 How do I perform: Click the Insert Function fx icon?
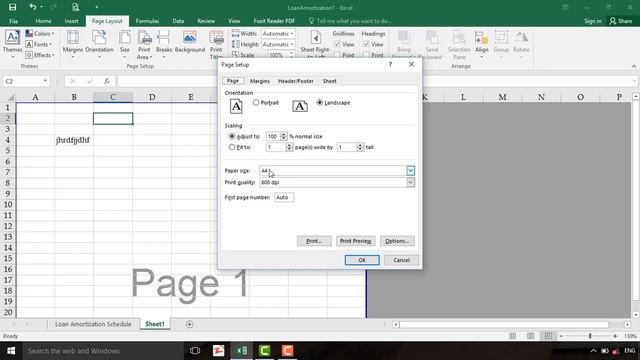(107, 81)
